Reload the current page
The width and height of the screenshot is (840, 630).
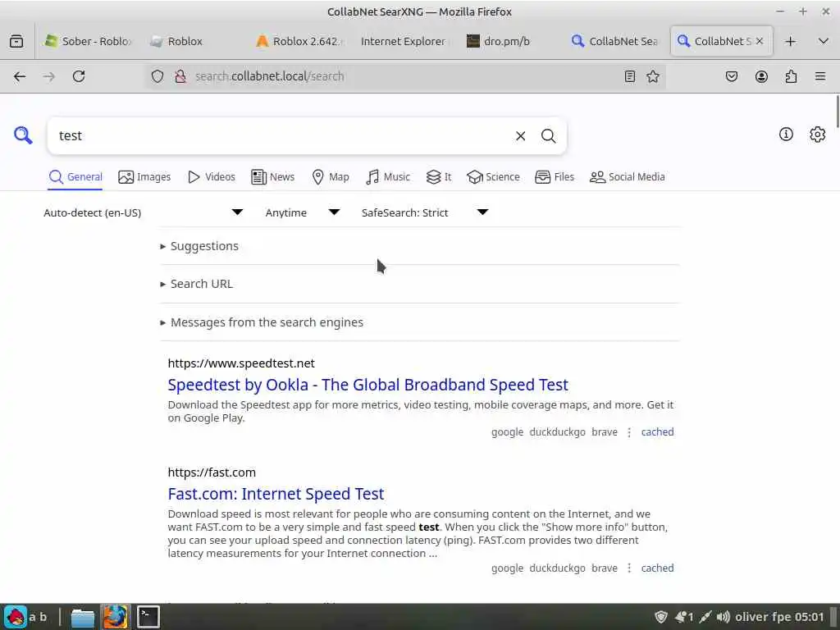pos(79,76)
